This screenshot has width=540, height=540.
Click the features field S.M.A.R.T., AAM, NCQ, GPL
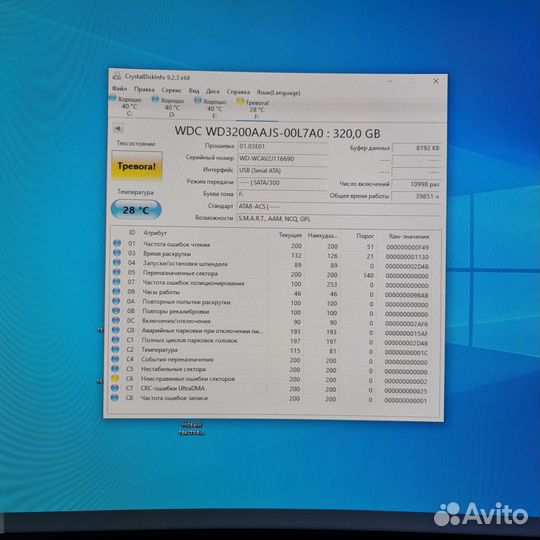click(339, 219)
